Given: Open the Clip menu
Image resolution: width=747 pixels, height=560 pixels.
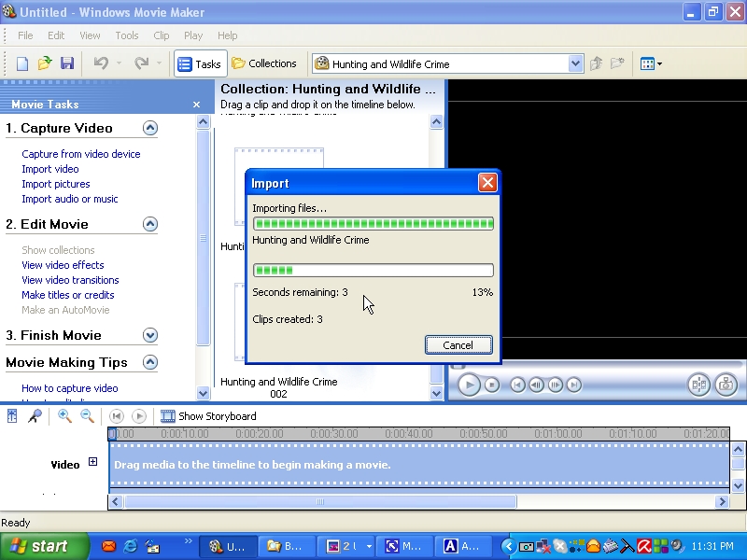Looking at the screenshot, I should coord(162,35).
